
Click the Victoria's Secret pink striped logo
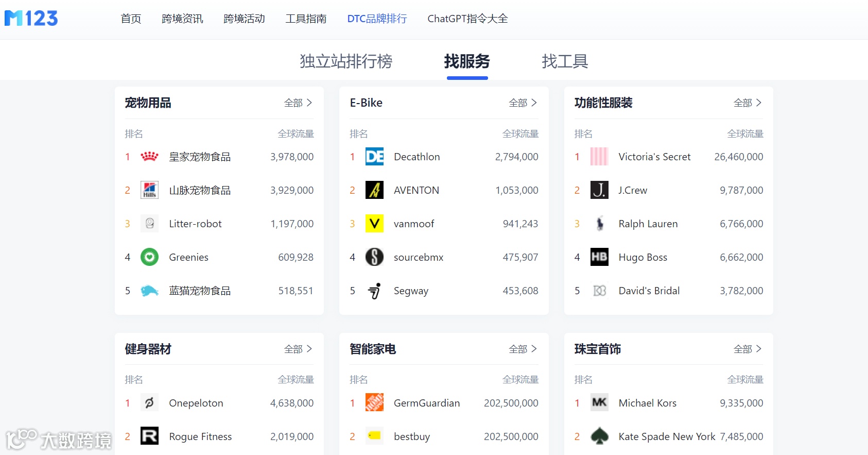[x=599, y=157]
